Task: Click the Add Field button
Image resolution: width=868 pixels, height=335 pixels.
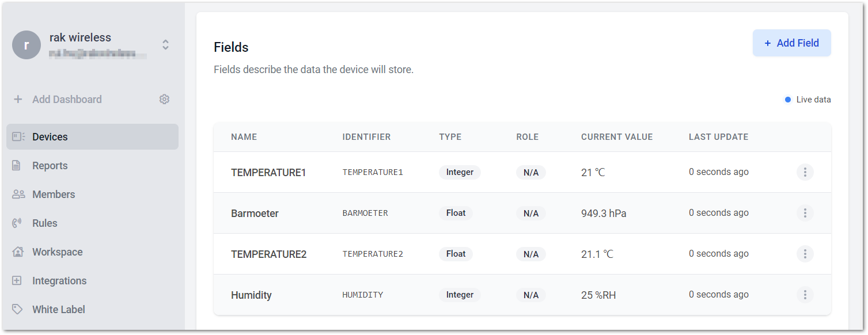Action: tap(791, 43)
